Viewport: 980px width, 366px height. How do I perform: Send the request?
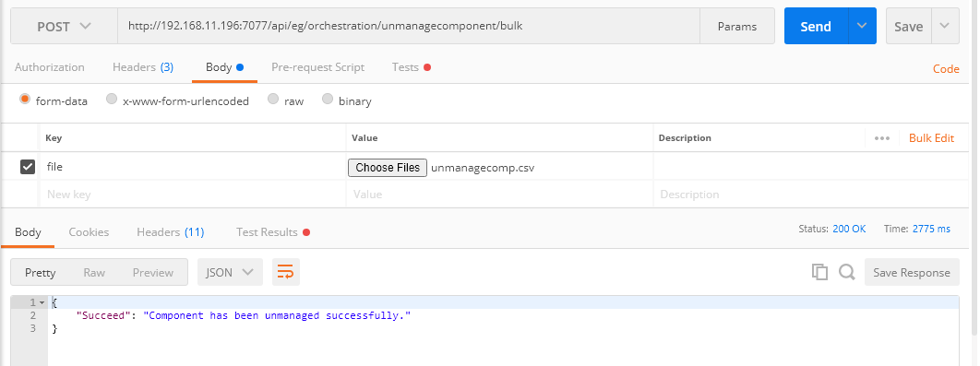[816, 26]
